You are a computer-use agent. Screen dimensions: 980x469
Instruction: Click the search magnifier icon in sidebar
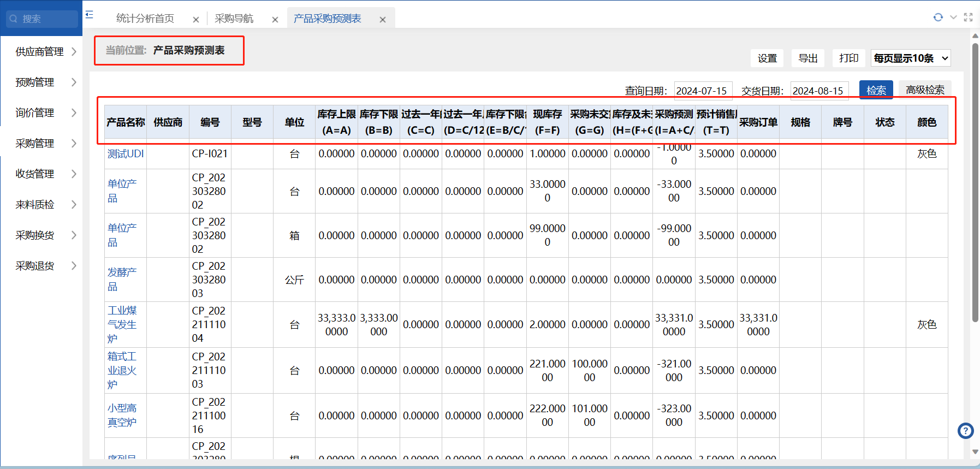[14, 19]
